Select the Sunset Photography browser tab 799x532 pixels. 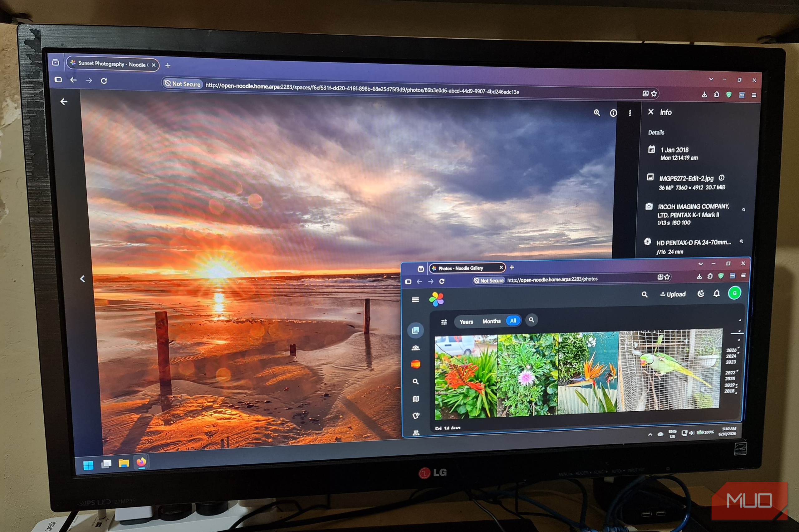(x=113, y=64)
